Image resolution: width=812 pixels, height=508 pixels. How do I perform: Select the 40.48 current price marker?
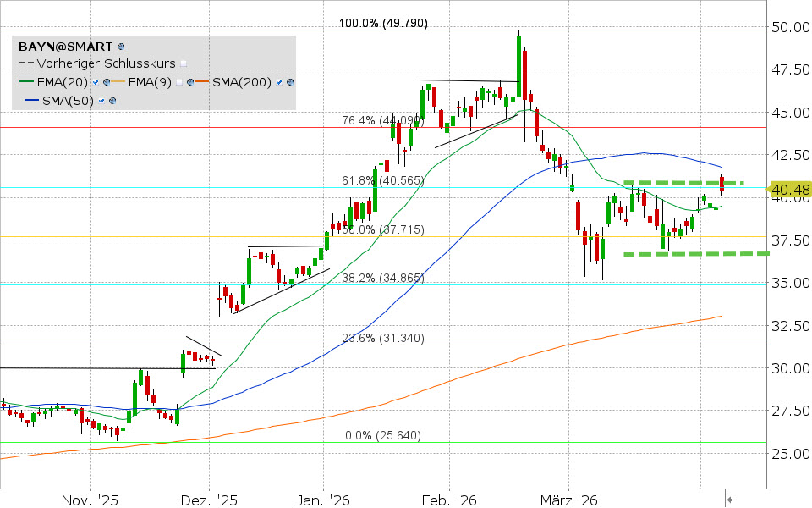[788, 190]
